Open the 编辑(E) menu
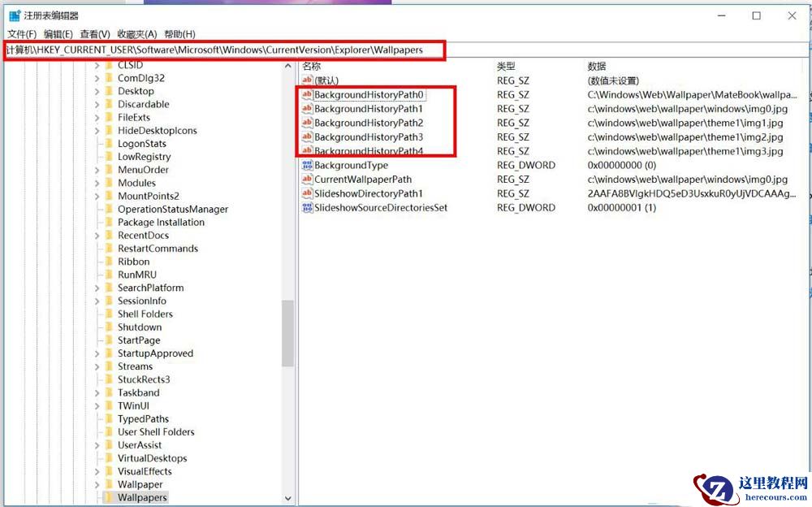Viewport: 812px width, 507px height. pos(58,34)
